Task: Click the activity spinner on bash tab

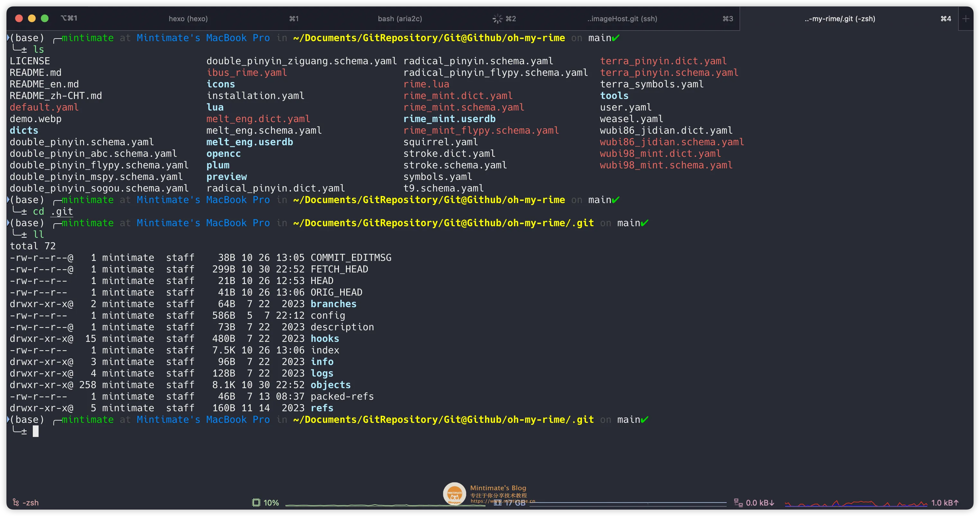Action: [x=497, y=19]
